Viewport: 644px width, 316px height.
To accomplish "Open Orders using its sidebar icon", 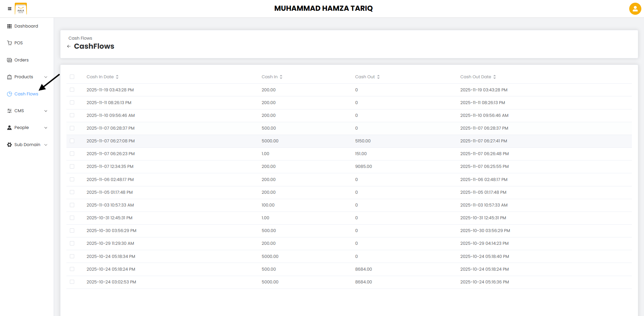I will pyautogui.click(x=9, y=60).
